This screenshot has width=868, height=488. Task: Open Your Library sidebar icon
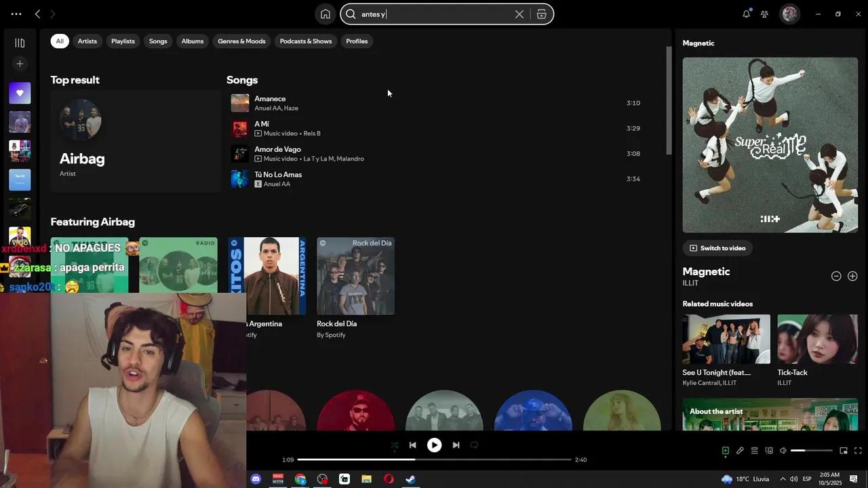(20, 43)
